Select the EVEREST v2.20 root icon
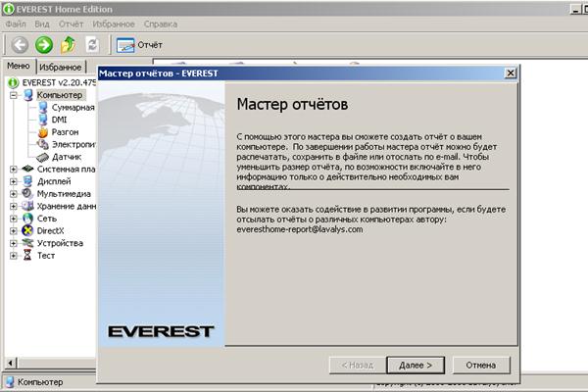The image size is (588, 392). 13,82
